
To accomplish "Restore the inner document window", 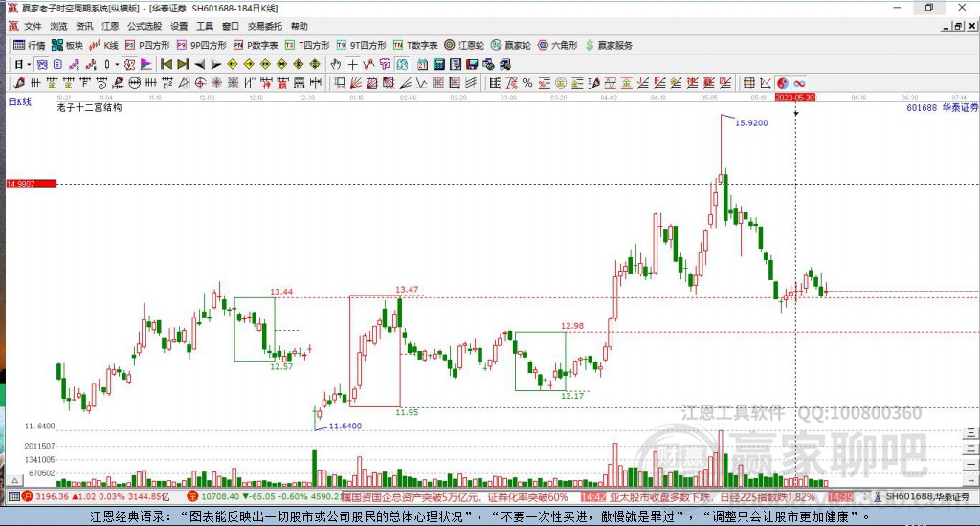I will 958,26.
